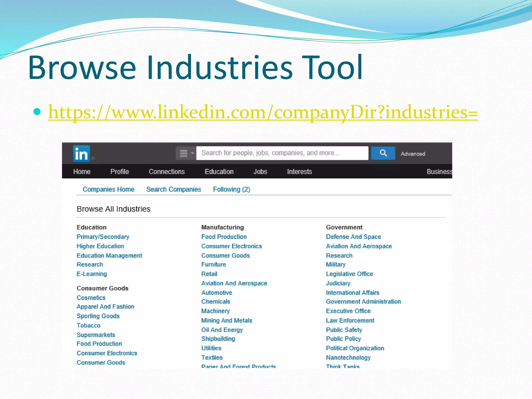Open Primary/Secondary industry link
Image resolution: width=532 pixels, height=399 pixels.
tap(103, 237)
